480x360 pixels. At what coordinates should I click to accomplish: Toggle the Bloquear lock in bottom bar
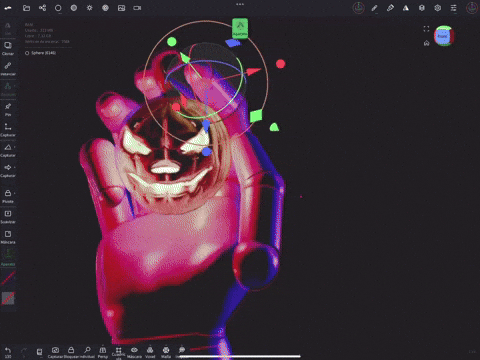coord(71,352)
